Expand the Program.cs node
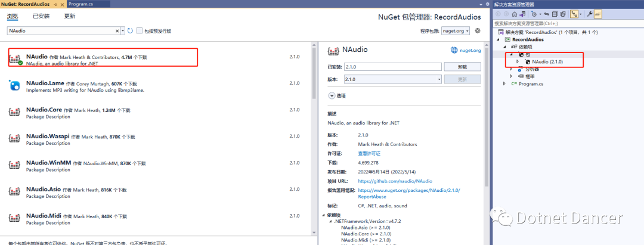This screenshot has height=245, width=644. point(504,83)
